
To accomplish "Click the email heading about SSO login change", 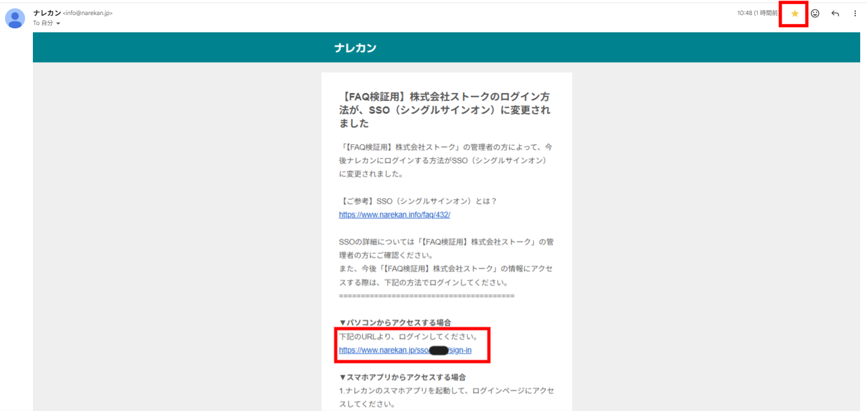I will coord(445,110).
